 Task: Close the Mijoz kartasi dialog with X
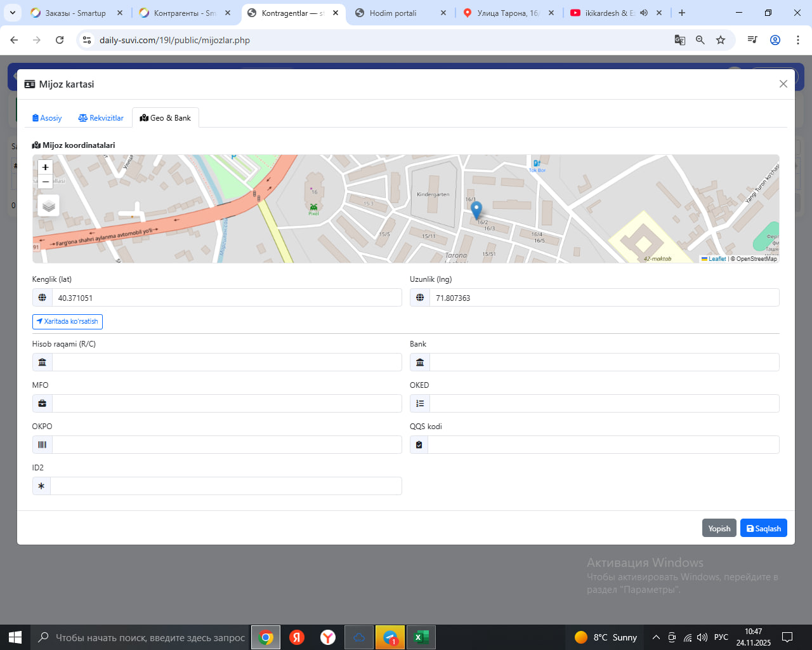pyautogui.click(x=783, y=84)
